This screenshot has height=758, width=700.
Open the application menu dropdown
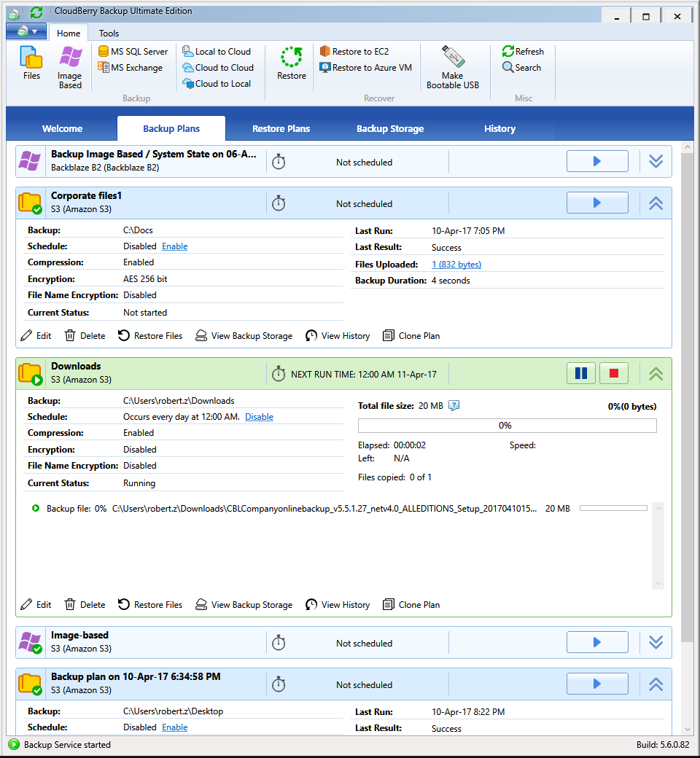click(x=26, y=32)
